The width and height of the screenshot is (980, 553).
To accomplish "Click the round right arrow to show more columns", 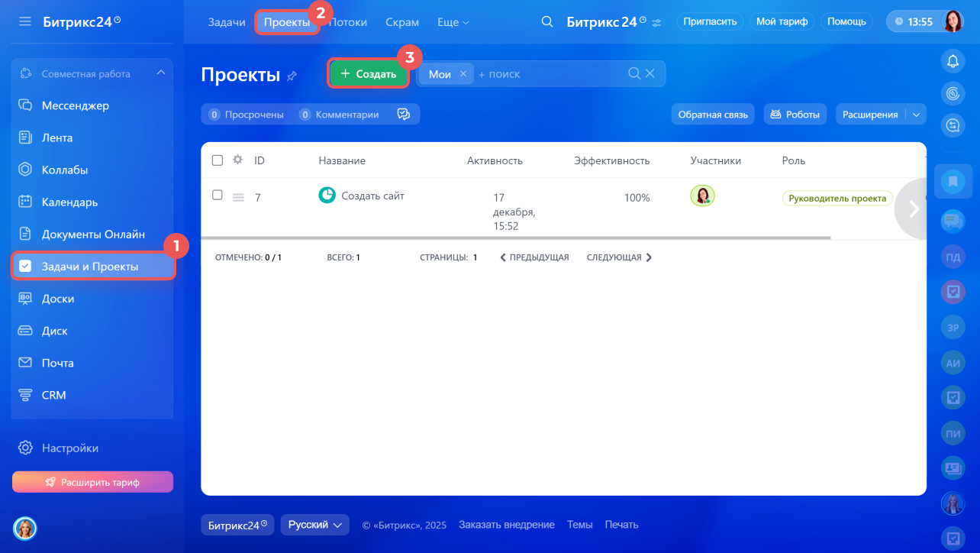I will tap(914, 208).
